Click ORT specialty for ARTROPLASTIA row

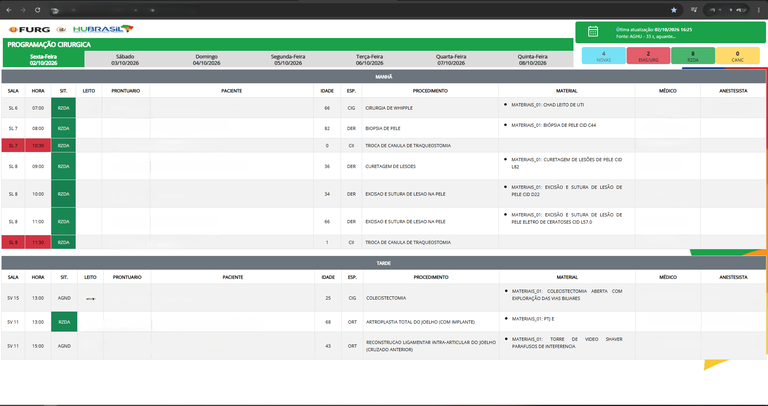[352, 322]
